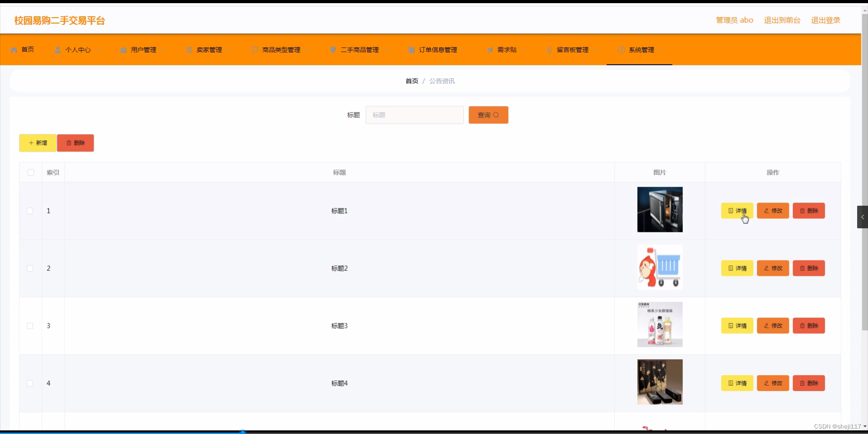Click the shopping cart thumbnail in row 2
868x434 pixels.
(x=660, y=267)
